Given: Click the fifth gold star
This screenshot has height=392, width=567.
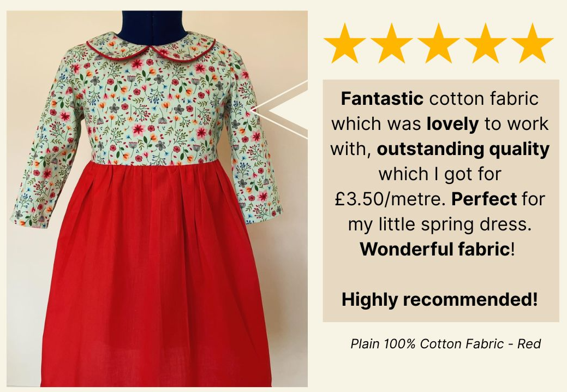Looking at the screenshot, I should click(x=532, y=43).
